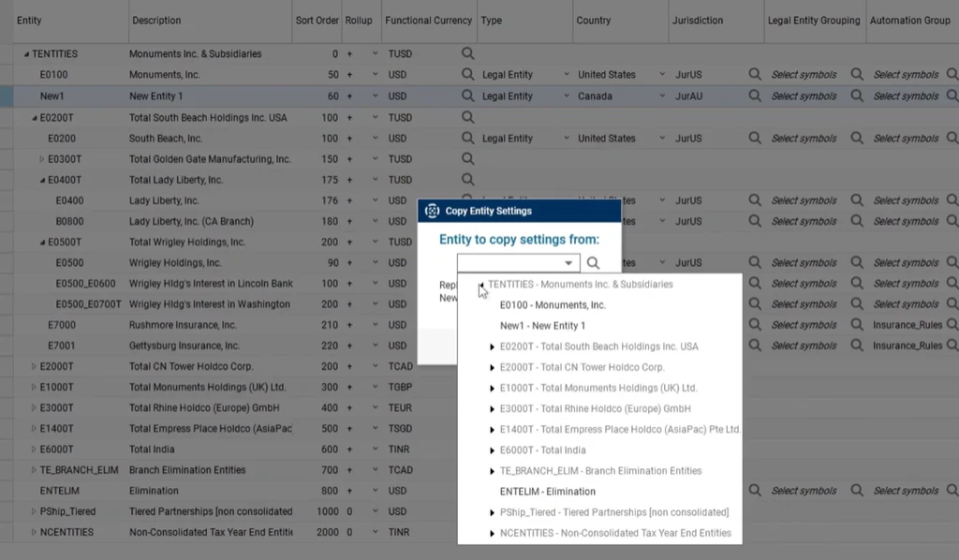
Task: Click Legal Entity Grouping magnifier on ENTELIM row
Action: point(857,490)
